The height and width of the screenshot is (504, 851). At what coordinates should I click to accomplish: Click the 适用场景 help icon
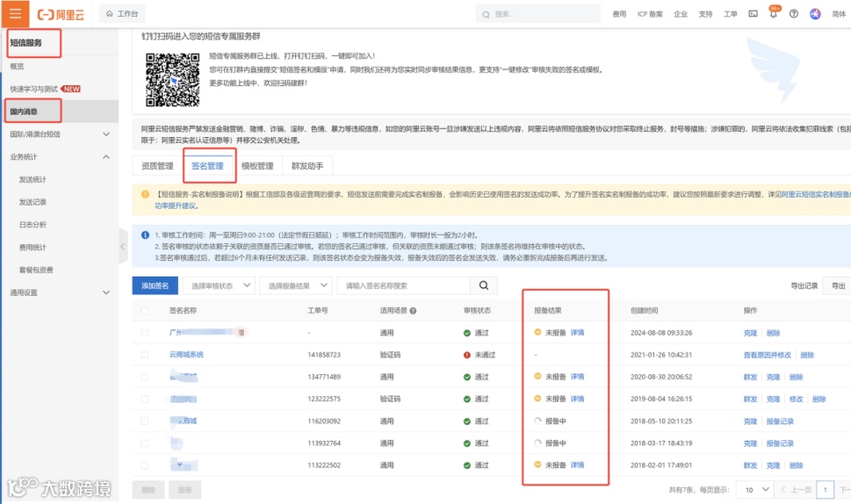413,311
